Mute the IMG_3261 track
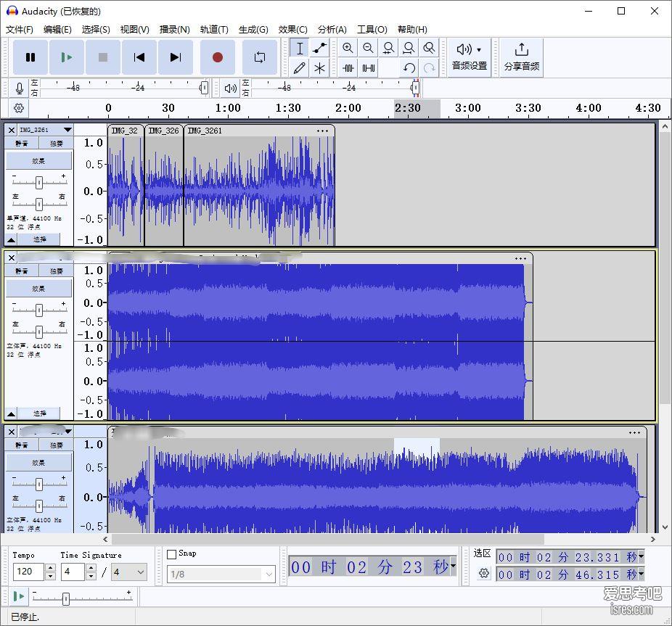 click(x=22, y=144)
